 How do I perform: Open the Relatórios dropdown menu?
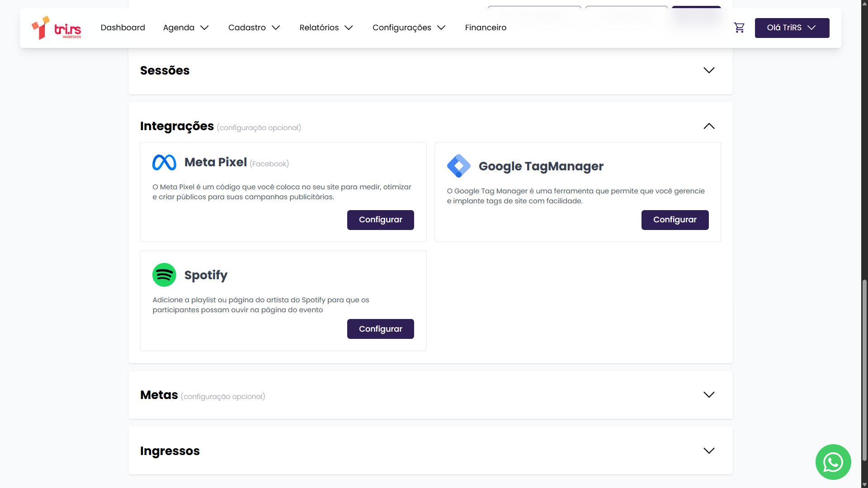tap(326, 28)
